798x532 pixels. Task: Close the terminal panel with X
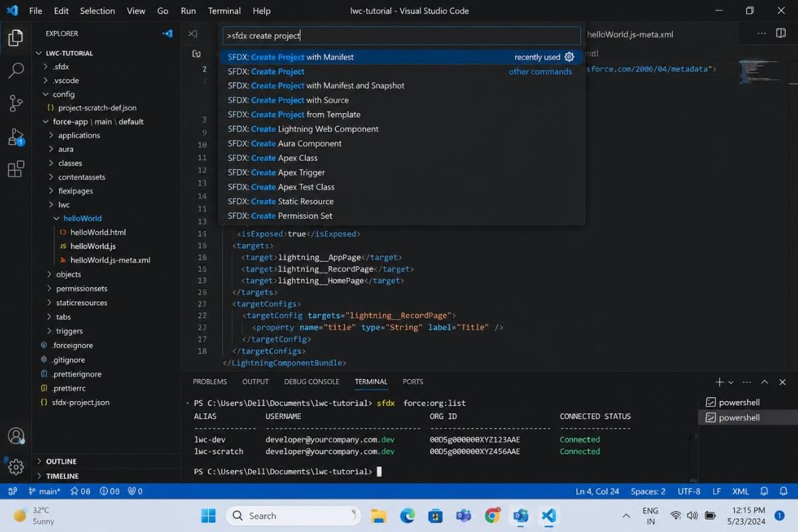click(x=782, y=382)
